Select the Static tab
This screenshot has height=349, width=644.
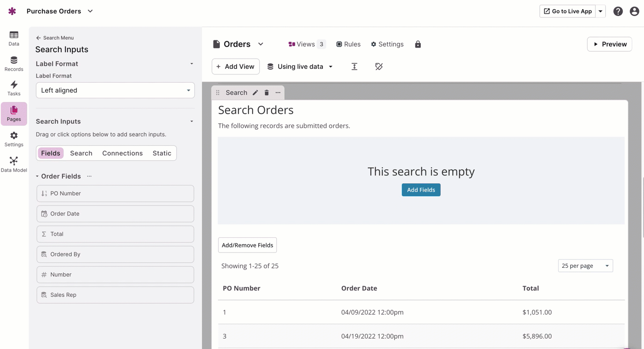(x=162, y=153)
